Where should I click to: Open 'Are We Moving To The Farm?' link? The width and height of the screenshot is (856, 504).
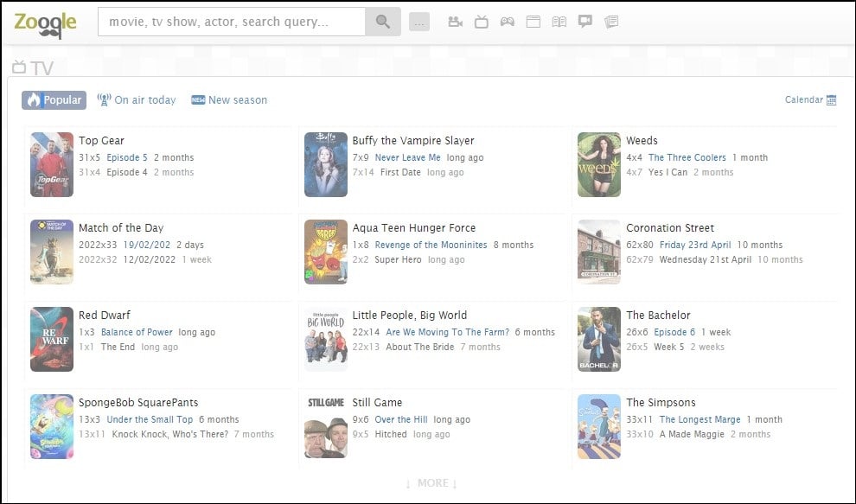448,332
